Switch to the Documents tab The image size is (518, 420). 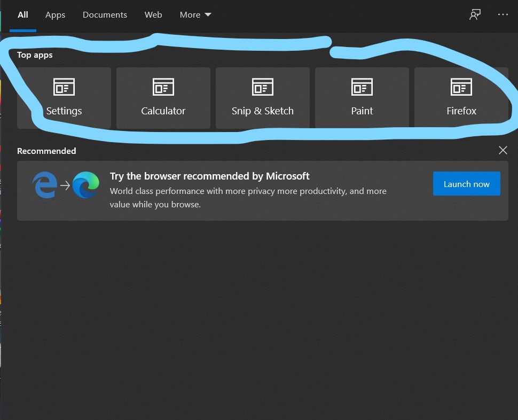(x=105, y=15)
